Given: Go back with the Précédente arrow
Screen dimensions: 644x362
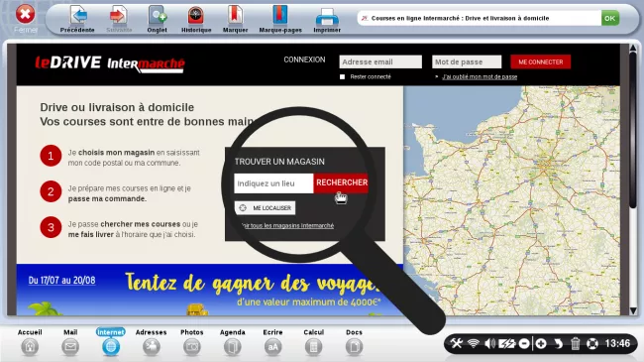Looking at the screenshot, I should (x=77, y=19).
